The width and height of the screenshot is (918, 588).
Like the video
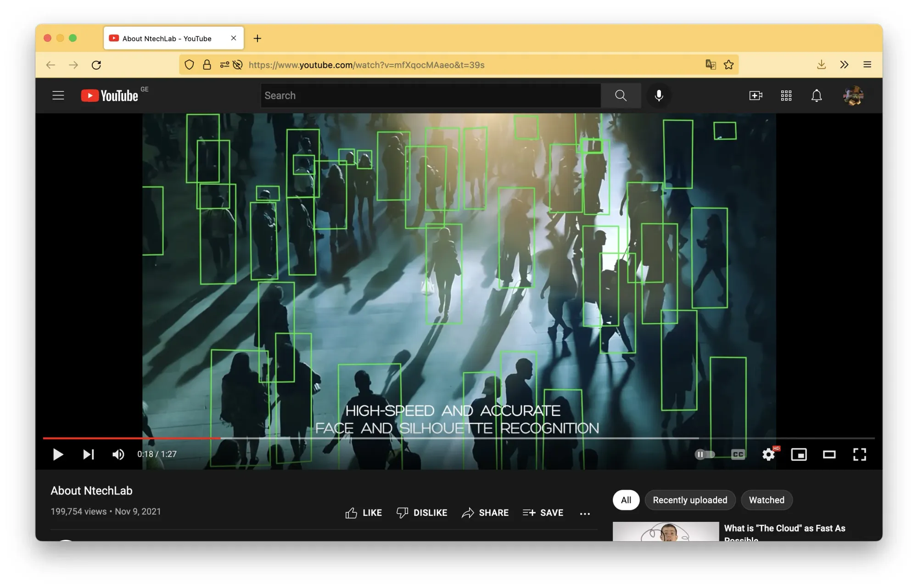364,513
